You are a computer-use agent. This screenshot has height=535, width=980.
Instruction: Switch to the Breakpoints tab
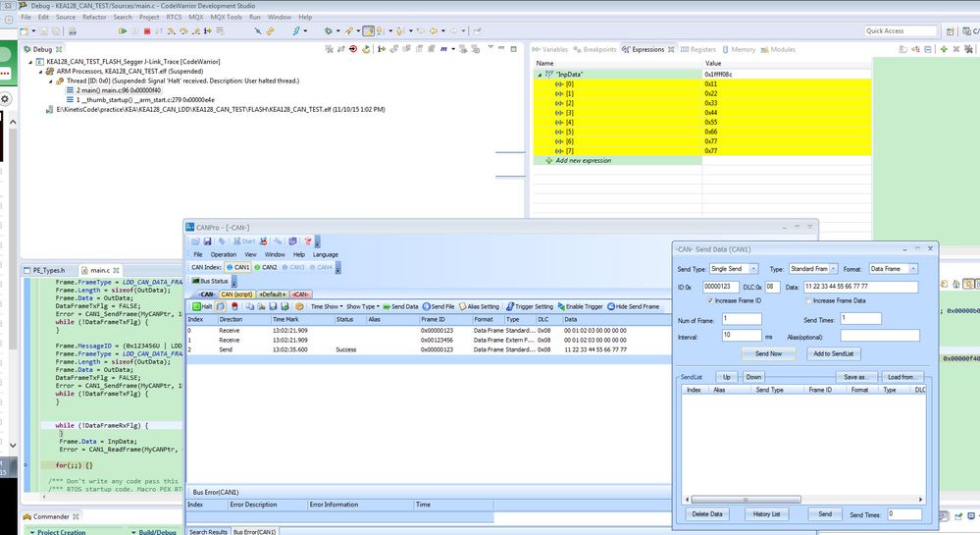(594, 49)
